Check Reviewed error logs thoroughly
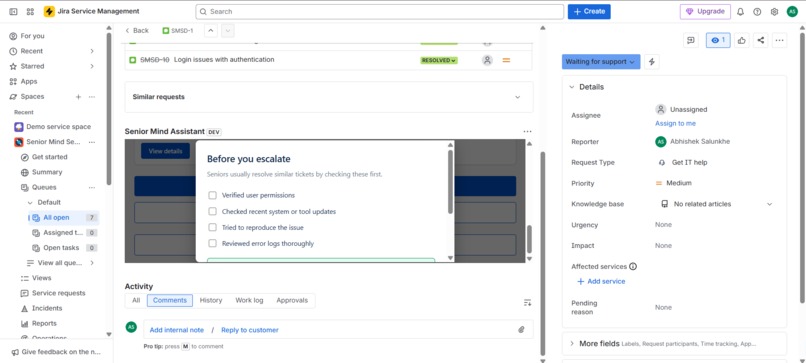806x363 pixels. pos(212,243)
